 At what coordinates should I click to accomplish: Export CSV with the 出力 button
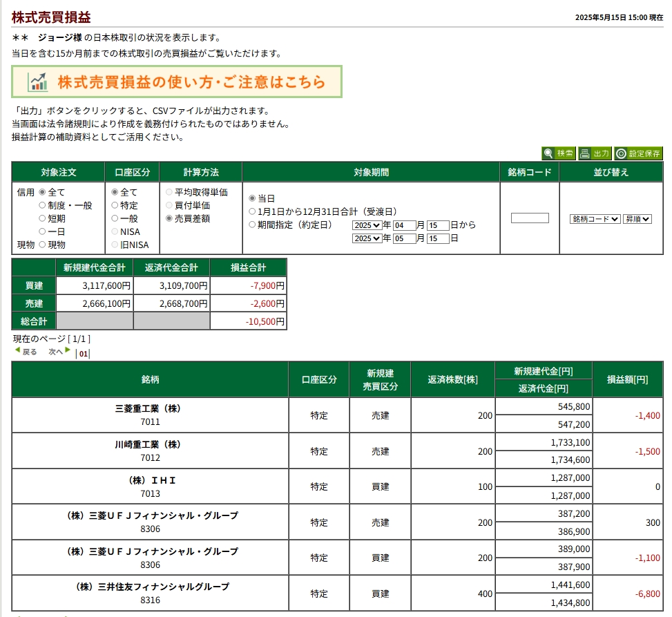[595, 153]
